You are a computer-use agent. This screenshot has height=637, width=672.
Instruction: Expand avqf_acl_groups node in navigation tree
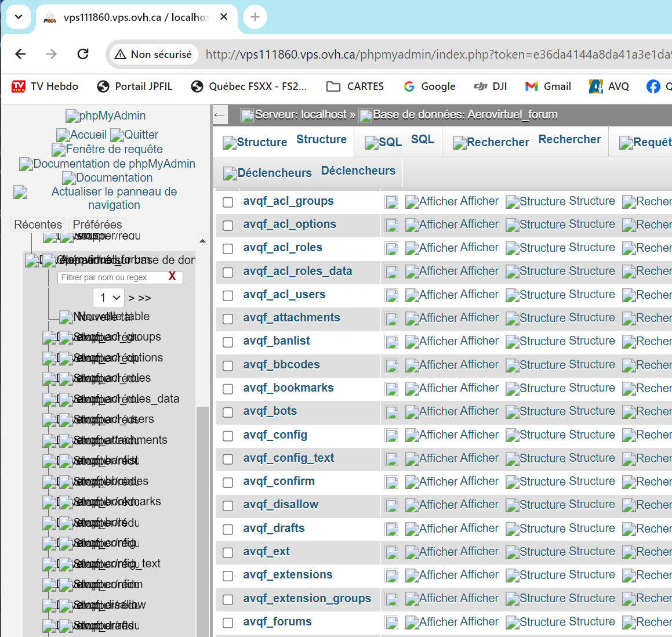tap(49, 338)
